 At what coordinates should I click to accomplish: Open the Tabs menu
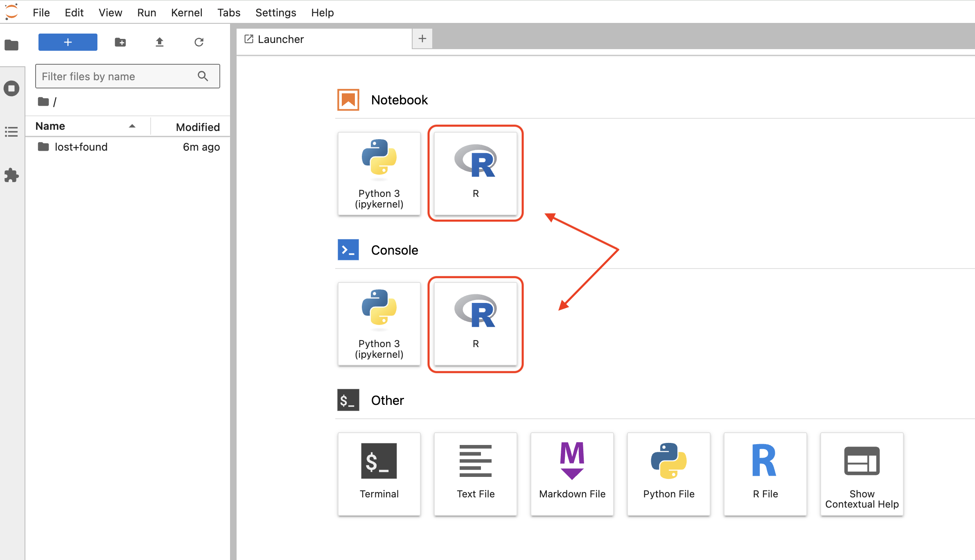(x=229, y=13)
